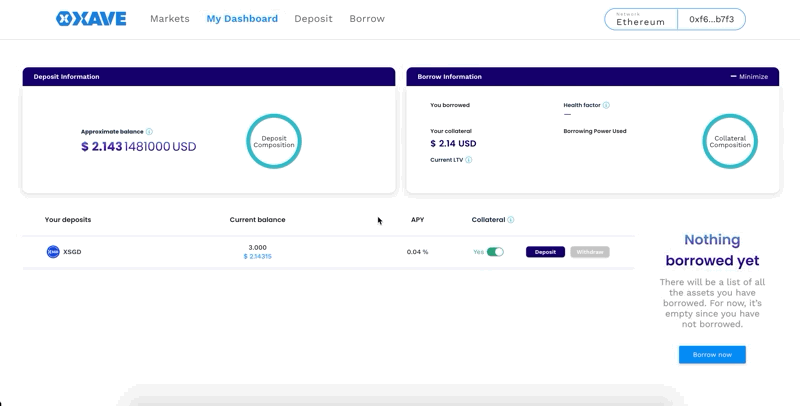800x406 pixels.
Task: Click the Deposit Composition ring chart
Action: (274, 142)
